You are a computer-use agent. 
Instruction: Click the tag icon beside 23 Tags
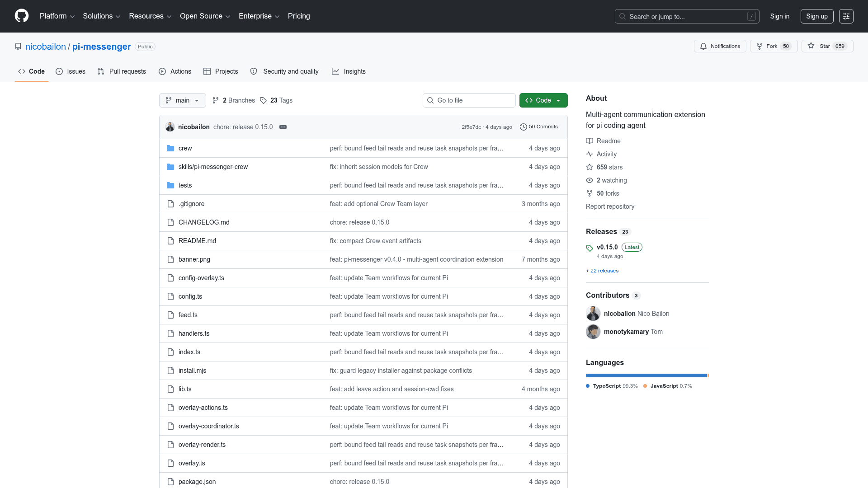tap(263, 100)
